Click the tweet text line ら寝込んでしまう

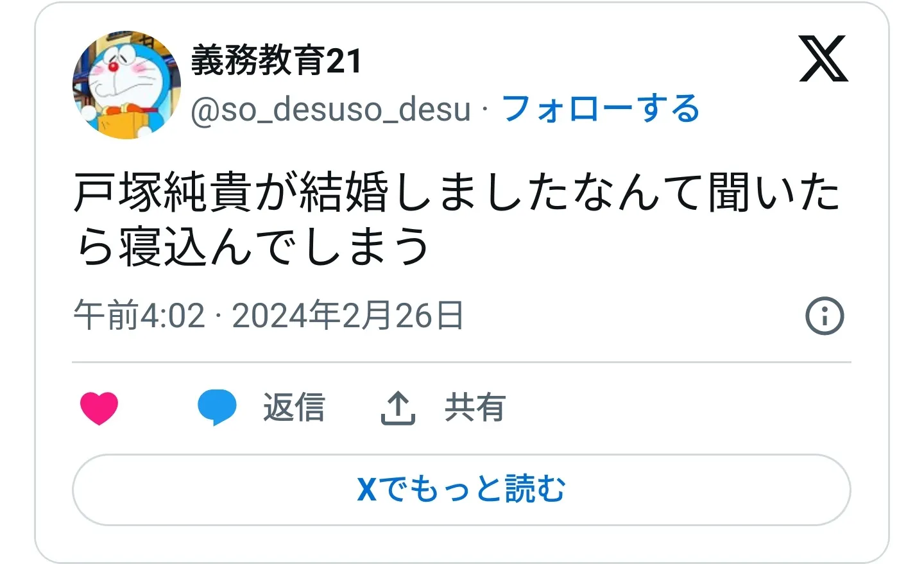(252, 247)
